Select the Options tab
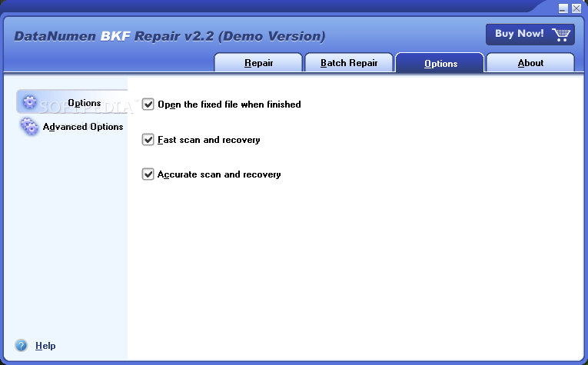Image resolution: width=588 pixels, height=365 pixels. tap(440, 63)
